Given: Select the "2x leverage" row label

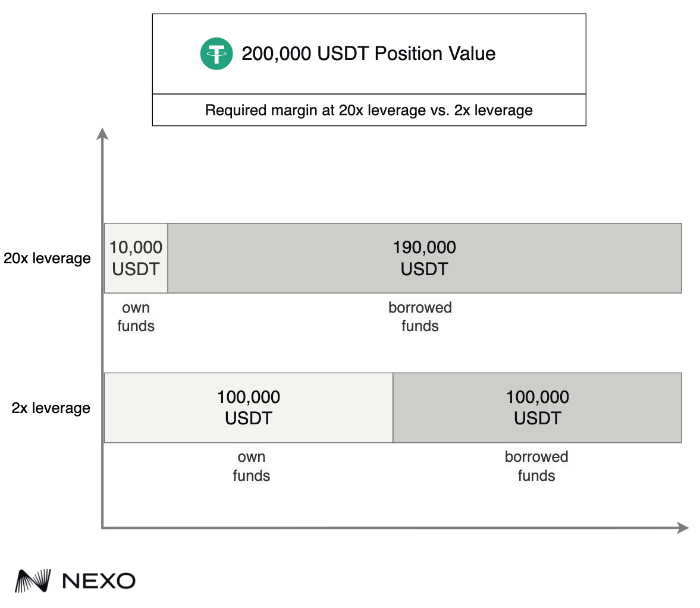Looking at the screenshot, I should pyautogui.click(x=51, y=408).
